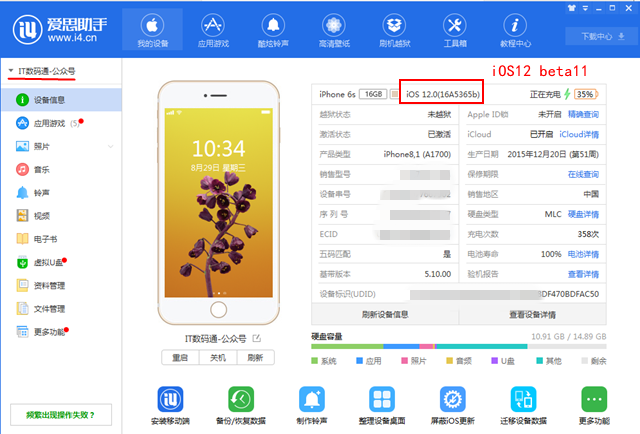Click the blue 应用 legend swatch

pos(359,361)
